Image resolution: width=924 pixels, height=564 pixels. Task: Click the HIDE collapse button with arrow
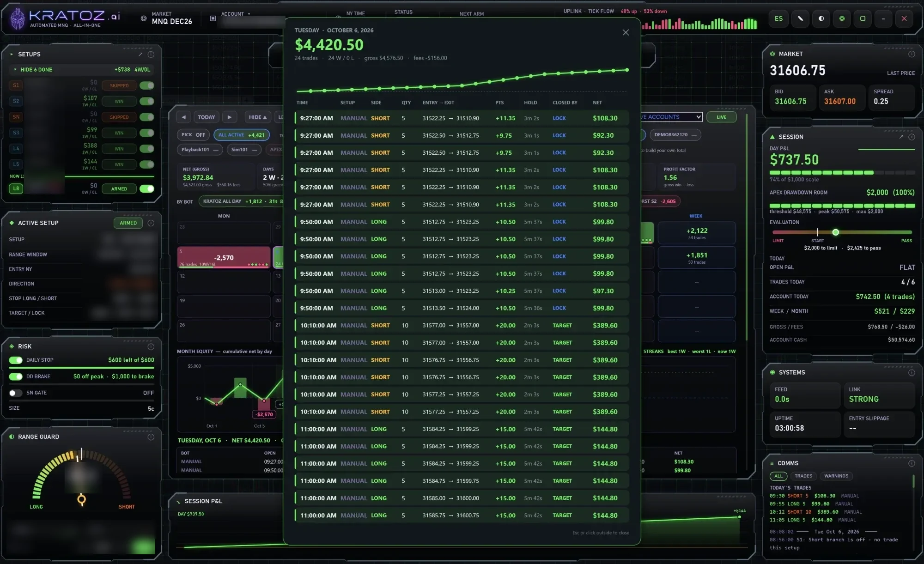258,117
